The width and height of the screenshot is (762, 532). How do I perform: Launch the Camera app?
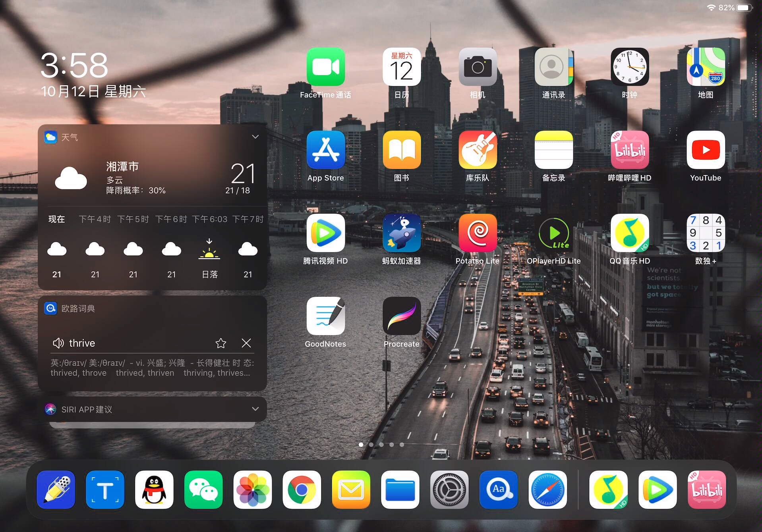478,67
